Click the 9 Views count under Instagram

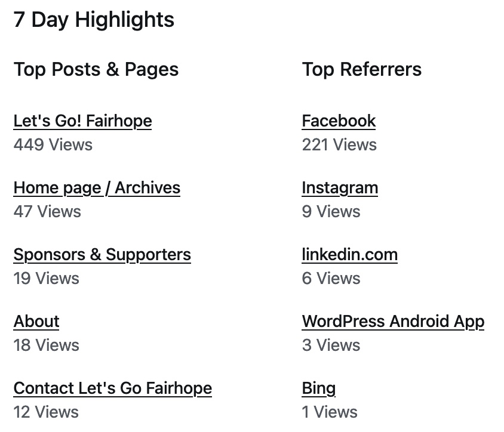click(x=331, y=211)
